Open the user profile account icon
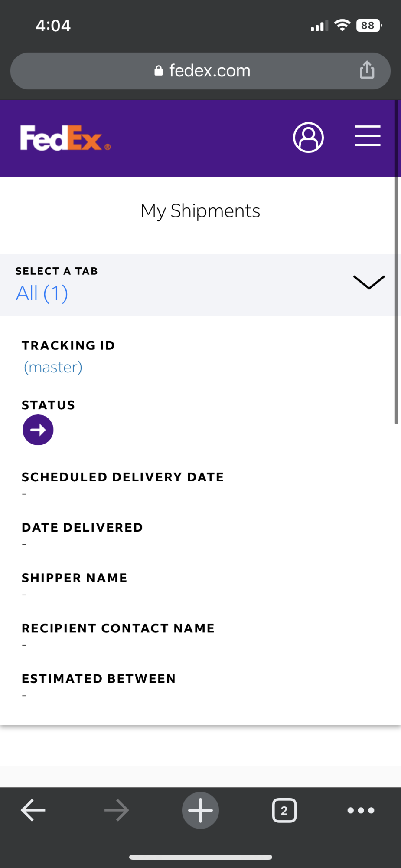Image resolution: width=401 pixels, height=868 pixels. 308,138
